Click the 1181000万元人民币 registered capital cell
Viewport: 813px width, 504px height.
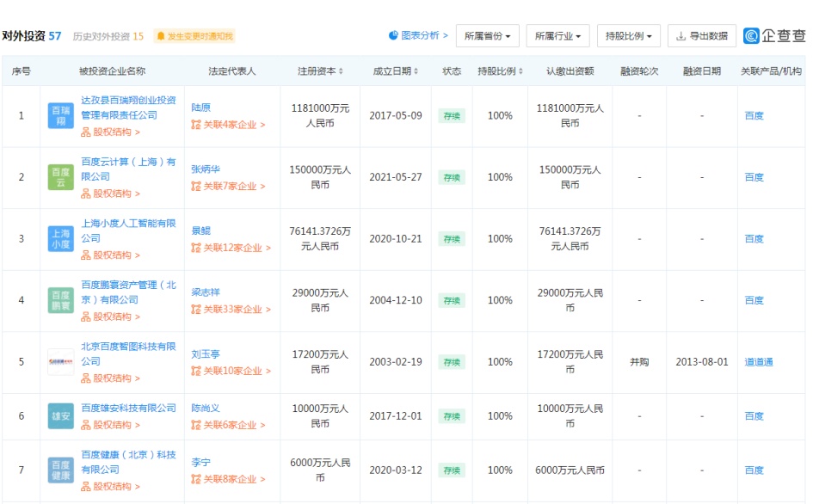pyautogui.click(x=320, y=115)
